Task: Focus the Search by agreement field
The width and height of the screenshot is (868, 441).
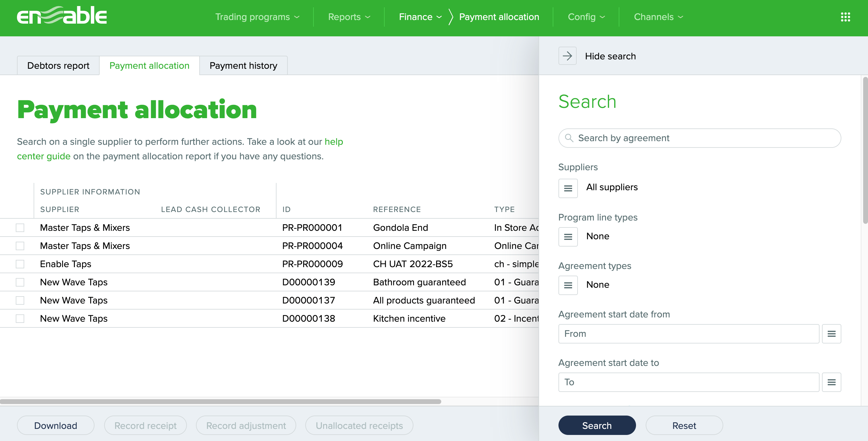Action: pos(700,138)
